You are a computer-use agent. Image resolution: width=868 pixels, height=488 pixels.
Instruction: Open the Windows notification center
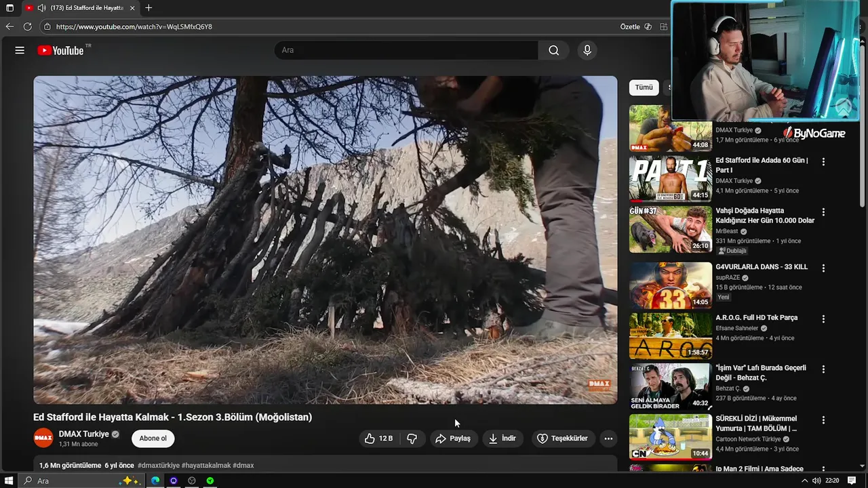tap(852, 481)
